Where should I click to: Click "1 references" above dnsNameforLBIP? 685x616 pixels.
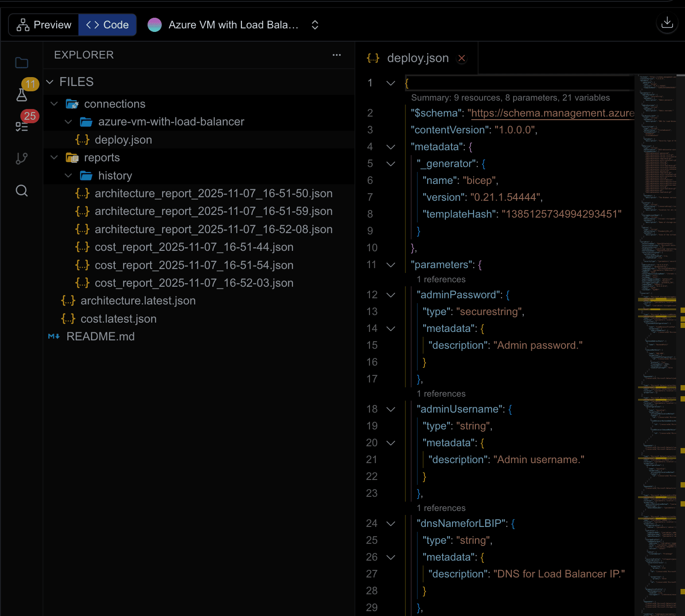click(441, 508)
